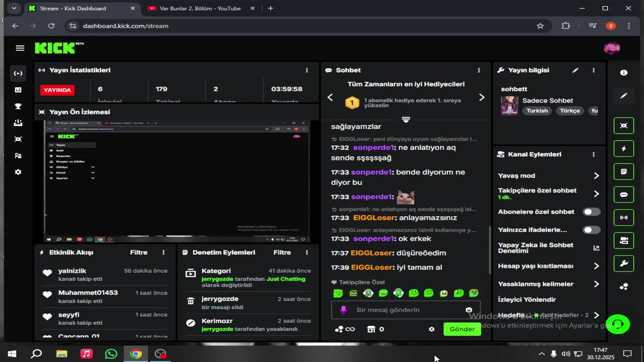The height and width of the screenshot is (362, 644).
Task: Click the purple microphone icon in the message box
Action: (344, 310)
